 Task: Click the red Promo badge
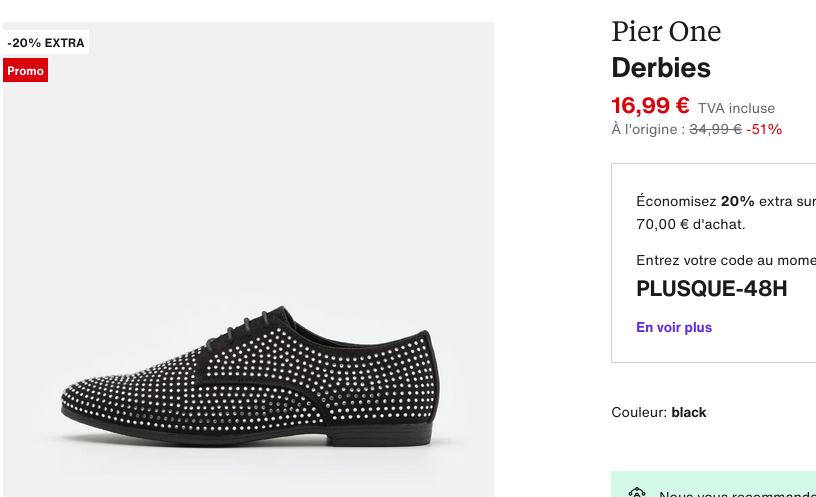26,71
